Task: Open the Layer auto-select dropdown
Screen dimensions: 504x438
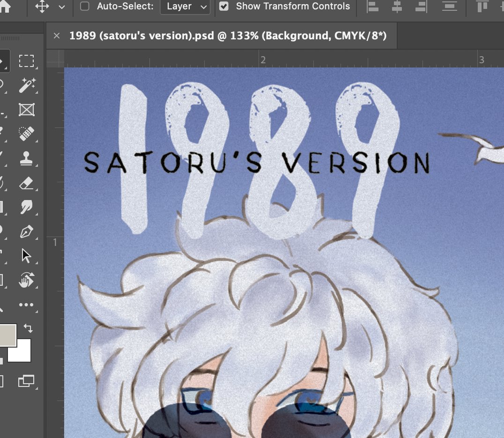Action: click(x=185, y=7)
